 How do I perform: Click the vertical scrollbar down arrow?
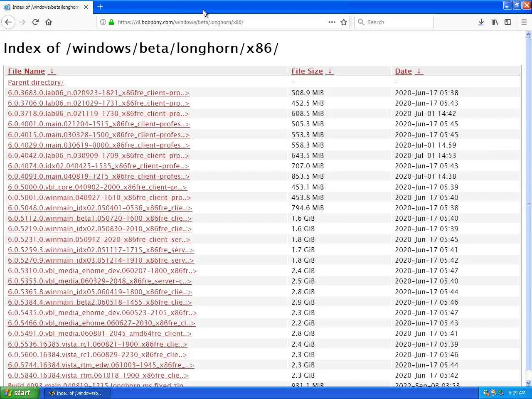[528, 383]
